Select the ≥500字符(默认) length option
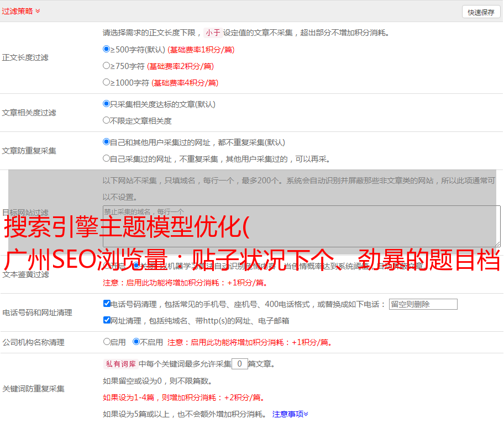The width and height of the screenshot is (504, 424). (x=106, y=49)
